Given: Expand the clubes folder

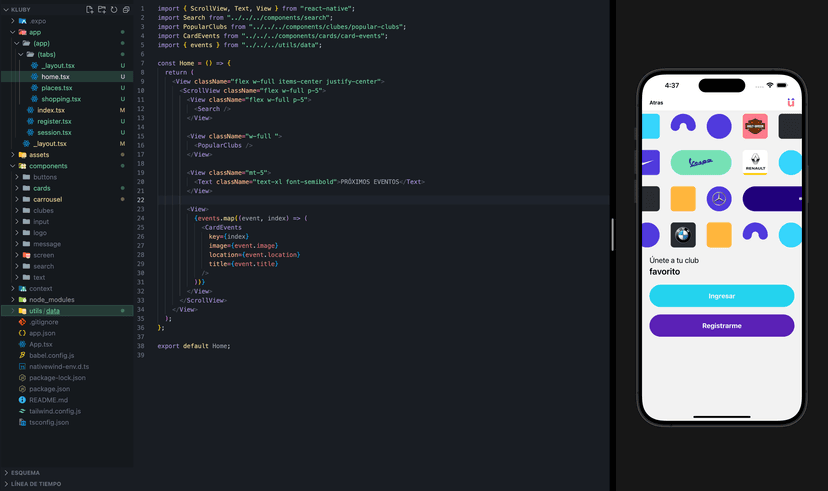Looking at the screenshot, I should coord(17,210).
